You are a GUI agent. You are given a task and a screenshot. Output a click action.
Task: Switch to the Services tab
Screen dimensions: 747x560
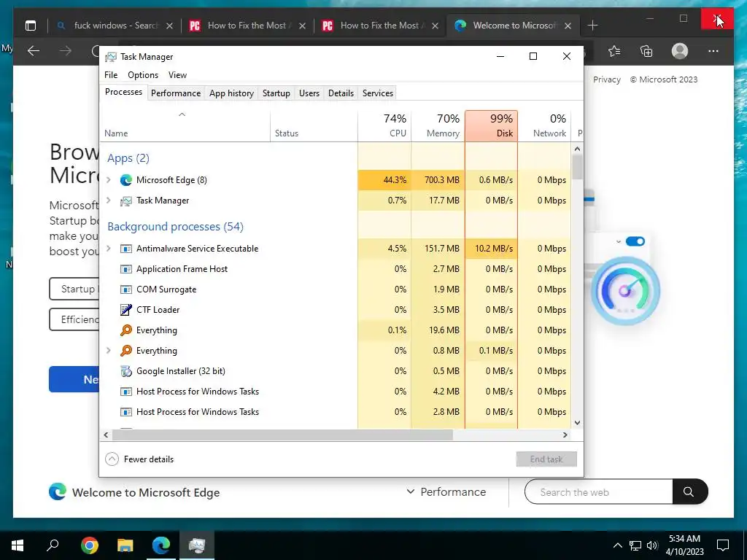tap(378, 93)
